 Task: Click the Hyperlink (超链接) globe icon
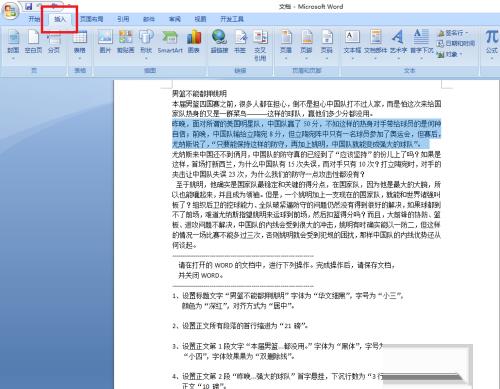(x=219, y=41)
